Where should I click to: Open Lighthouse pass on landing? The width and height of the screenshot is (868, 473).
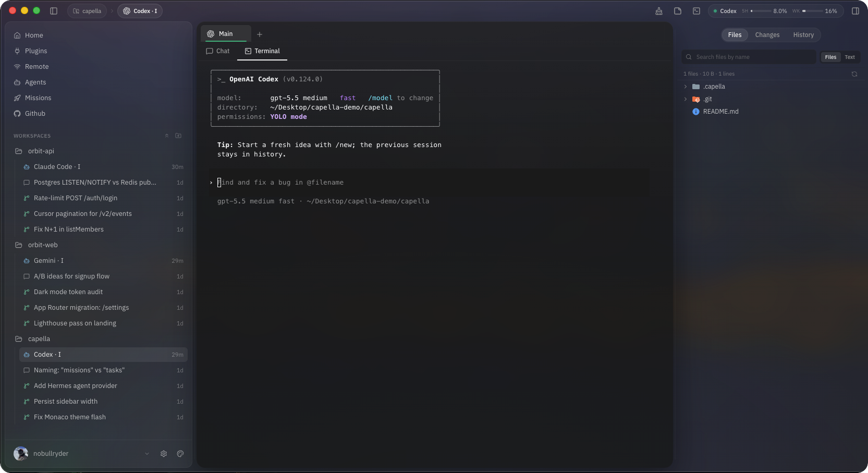pos(103,323)
